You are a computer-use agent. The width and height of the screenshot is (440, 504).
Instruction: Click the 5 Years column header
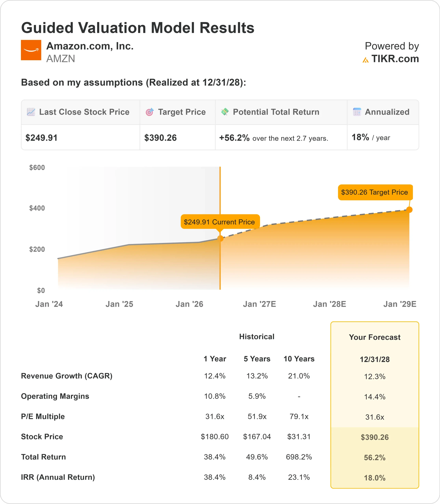click(x=257, y=359)
